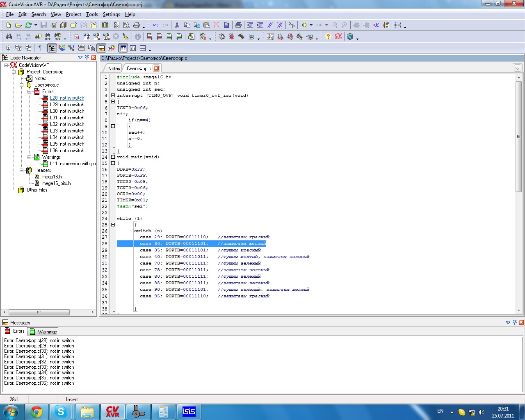Image resolution: width=525 pixels, height=420 pixels.
Task: Toggle the Messages panel view button
Action: coord(101,48)
